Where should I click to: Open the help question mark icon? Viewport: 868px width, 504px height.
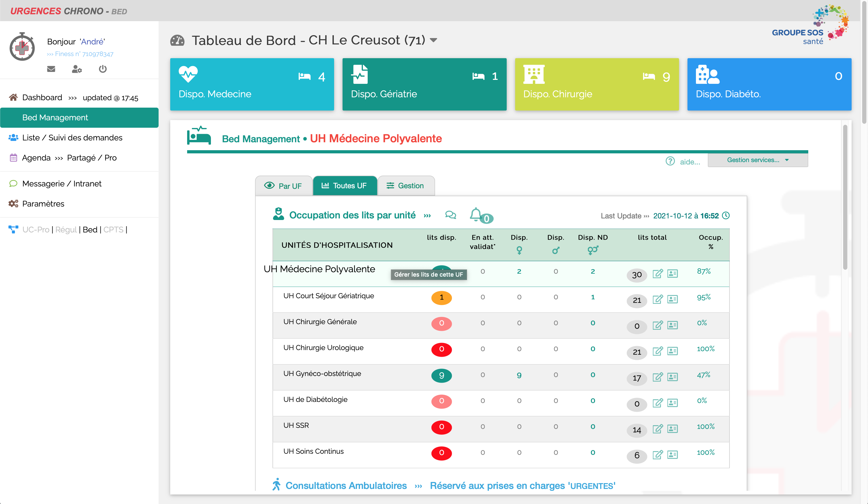670,161
